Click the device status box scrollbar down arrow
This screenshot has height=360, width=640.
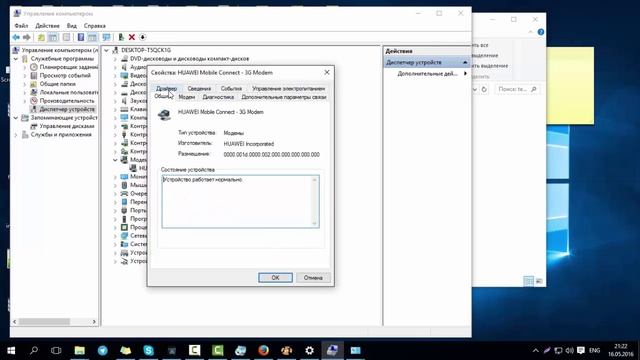(315, 223)
